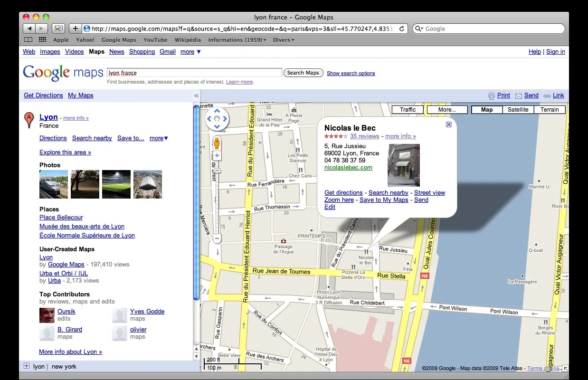The image size is (588, 380).
Task: Pan the map right with the right arrow
Action: tap(225, 119)
